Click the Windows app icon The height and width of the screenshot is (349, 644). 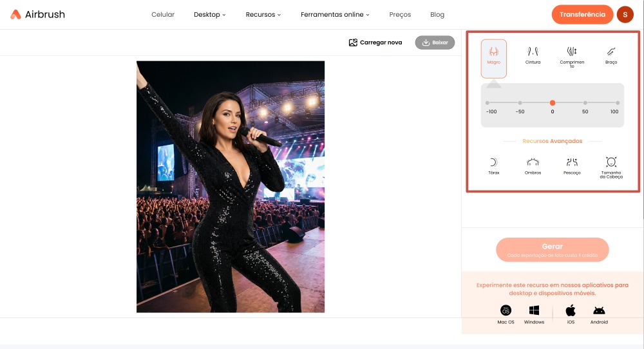coord(534,311)
